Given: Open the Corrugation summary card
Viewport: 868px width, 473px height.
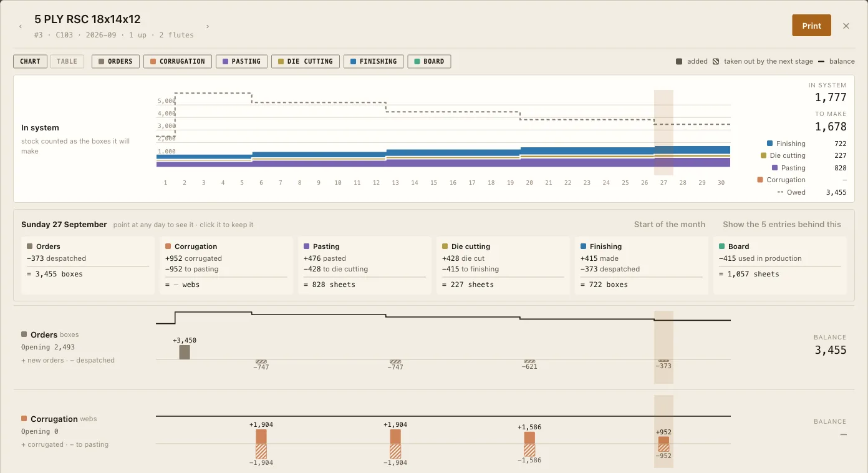Looking at the screenshot, I should (x=226, y=265).
